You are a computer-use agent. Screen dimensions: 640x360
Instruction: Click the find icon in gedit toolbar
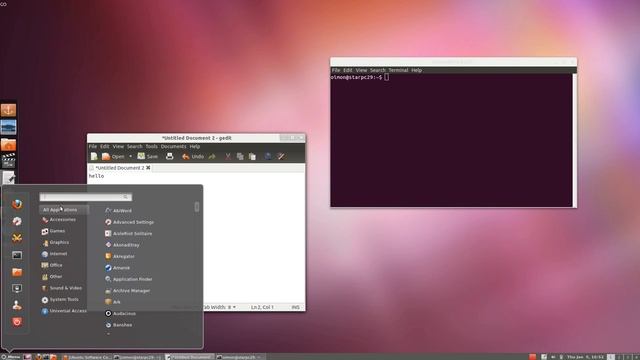[x=268, y=156]
